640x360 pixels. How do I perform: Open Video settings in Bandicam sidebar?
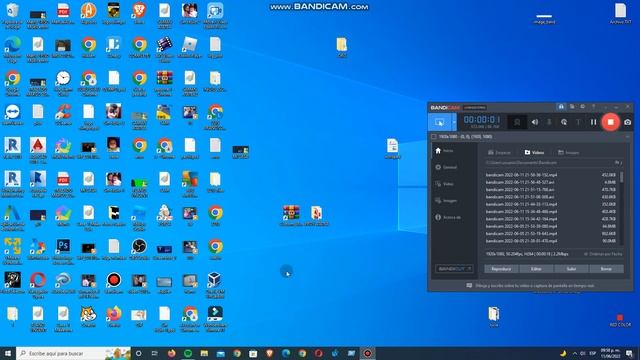click(x=444, y=184)
